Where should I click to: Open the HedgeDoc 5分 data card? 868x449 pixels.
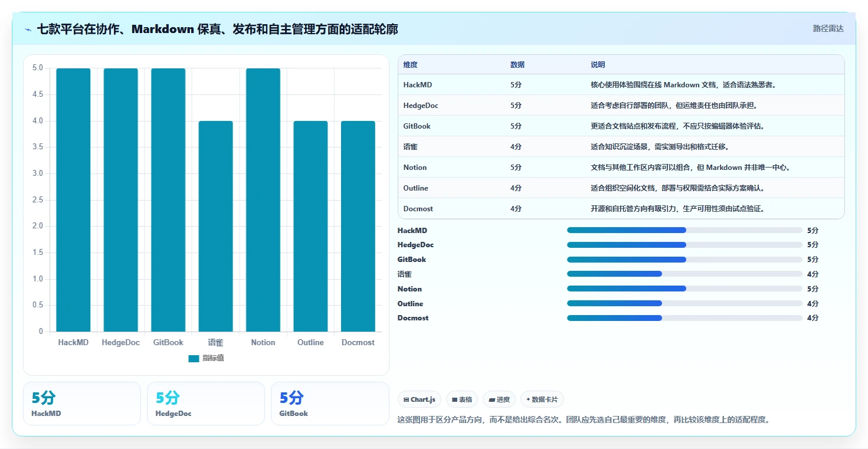[206, 404]
